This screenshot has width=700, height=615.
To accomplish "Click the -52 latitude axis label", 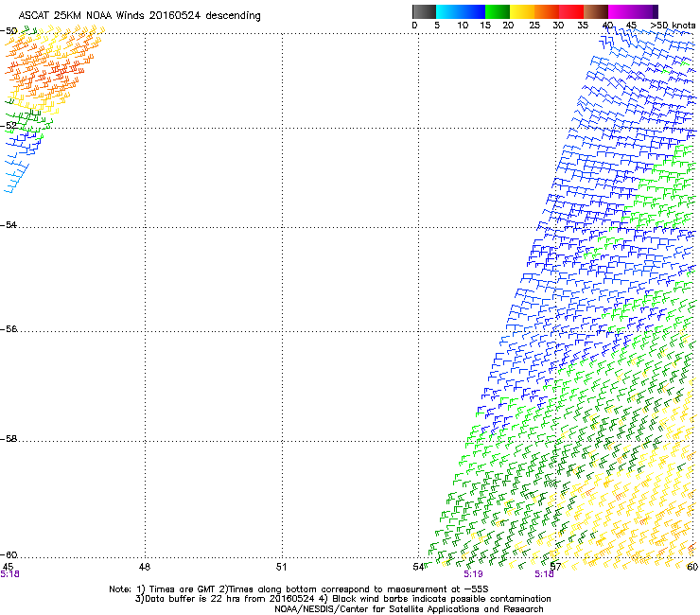I will 9,126.
